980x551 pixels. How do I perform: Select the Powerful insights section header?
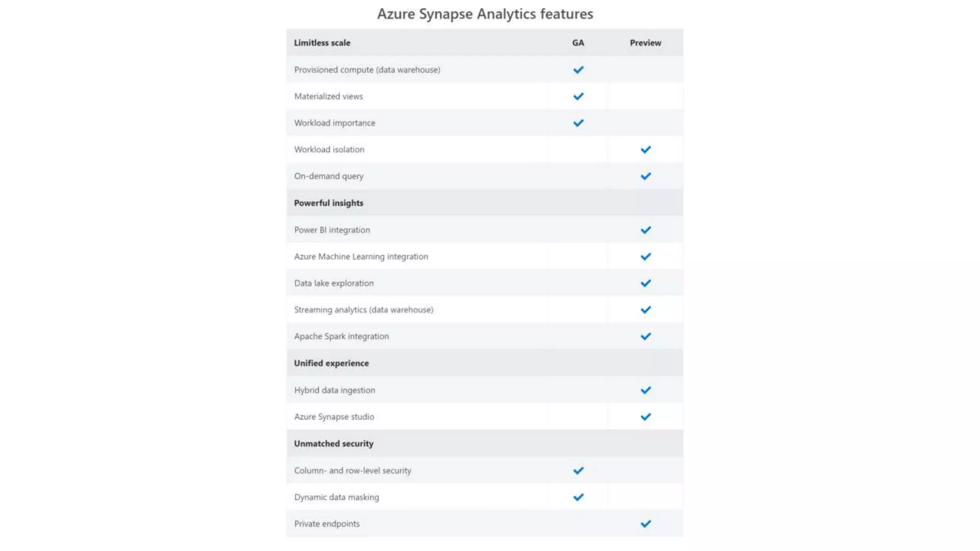(328, 203)
